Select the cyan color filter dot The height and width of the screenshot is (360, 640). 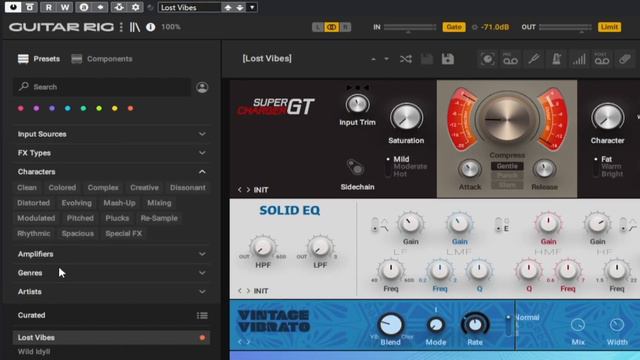[x=68, y=109]
